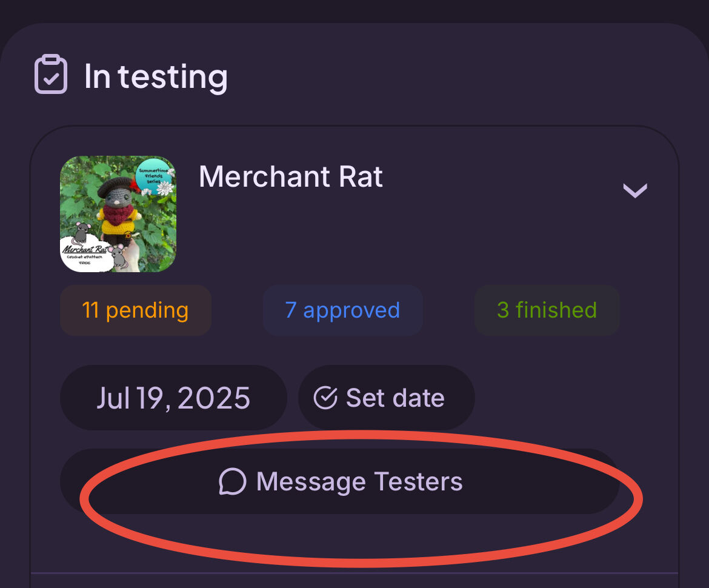Image resolution: width=709 pixels, height=588 pixels.
Task: Select the In testing section heading
Action: [156, 77]
